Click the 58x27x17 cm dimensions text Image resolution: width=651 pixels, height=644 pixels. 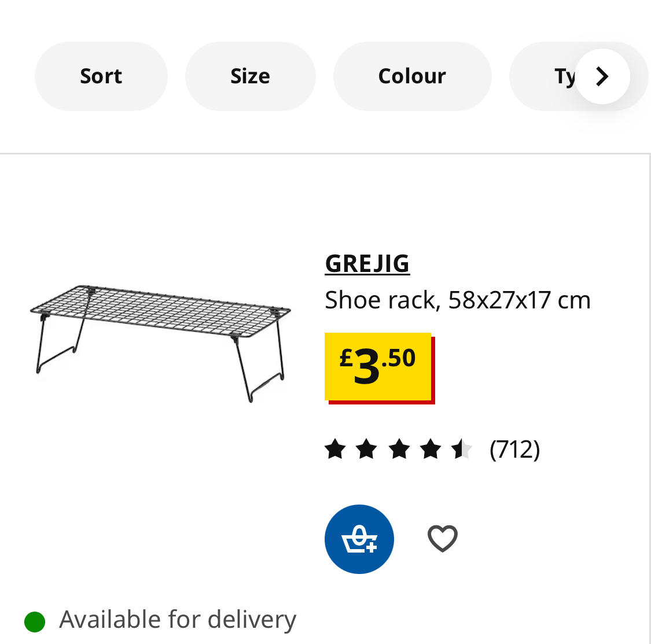point(519,300)
